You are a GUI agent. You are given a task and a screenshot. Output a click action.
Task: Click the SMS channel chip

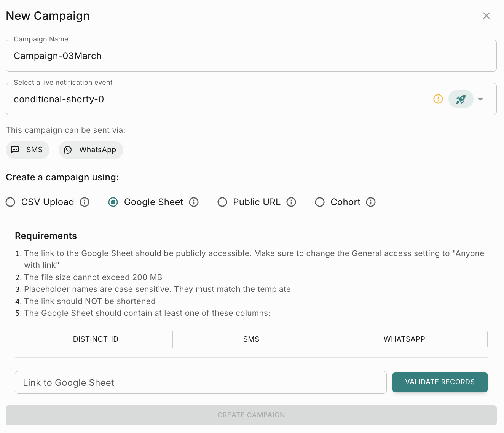[x=27, y=150]
